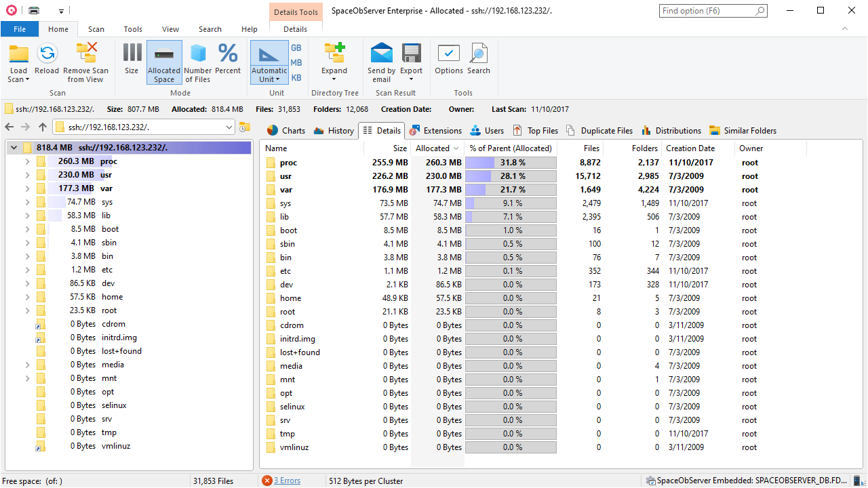Click the var 21.7 % allocation bar
This screenshot has height=488, width=868.
pos(511,190)
